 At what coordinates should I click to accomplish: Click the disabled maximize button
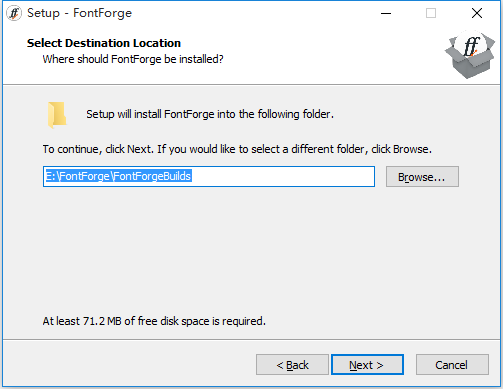(x=431, y=13)
